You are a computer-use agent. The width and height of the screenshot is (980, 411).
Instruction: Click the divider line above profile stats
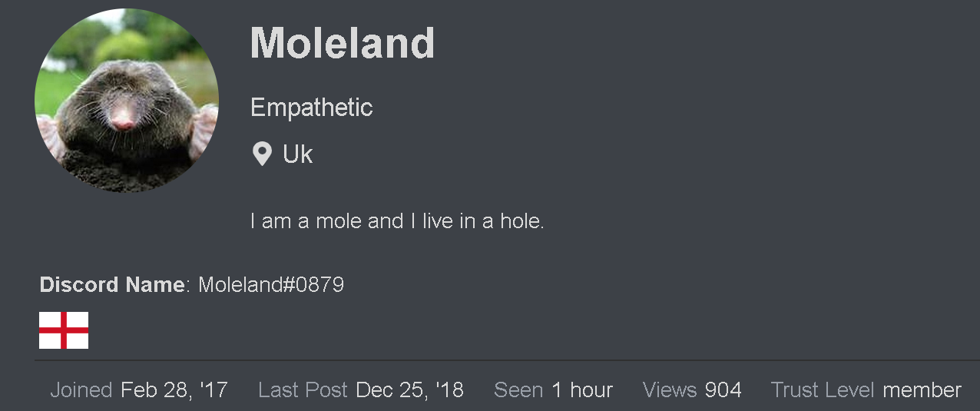coord(507,360)
